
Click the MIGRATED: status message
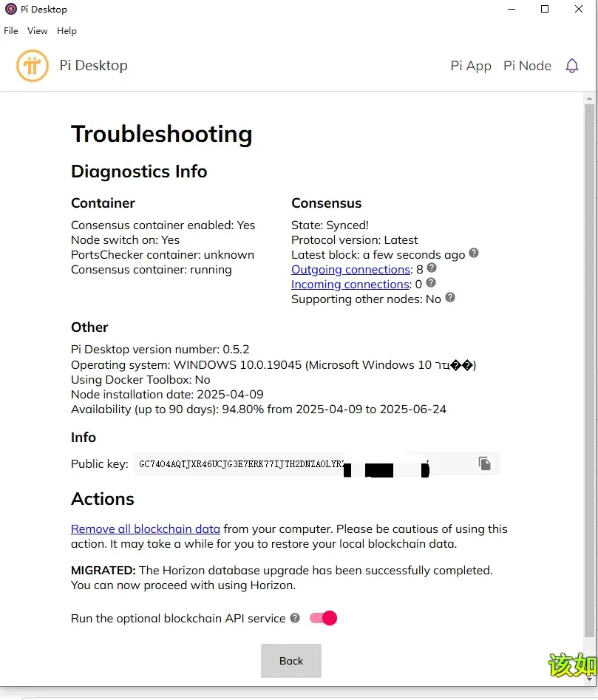(x=282, y=578)
